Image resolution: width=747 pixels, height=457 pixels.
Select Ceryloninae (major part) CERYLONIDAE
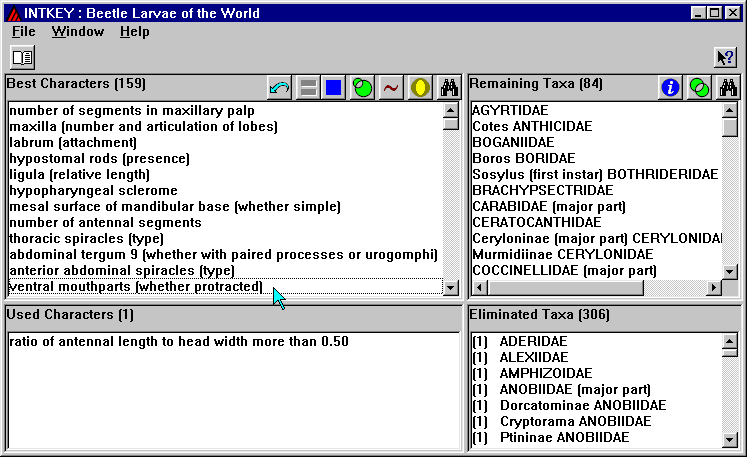pyautogui.click(x=597, y=238)
